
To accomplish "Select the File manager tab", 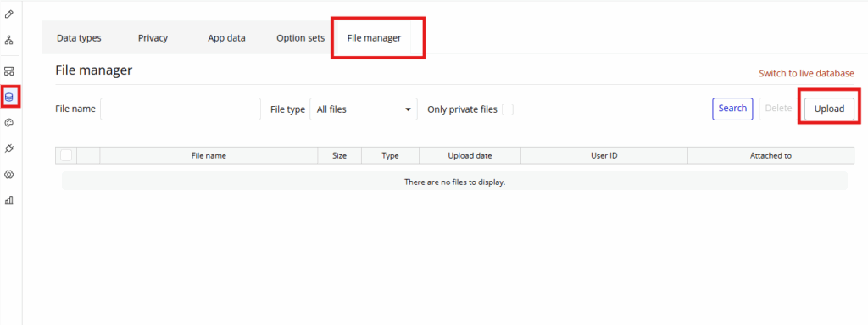I will [374, 38].
